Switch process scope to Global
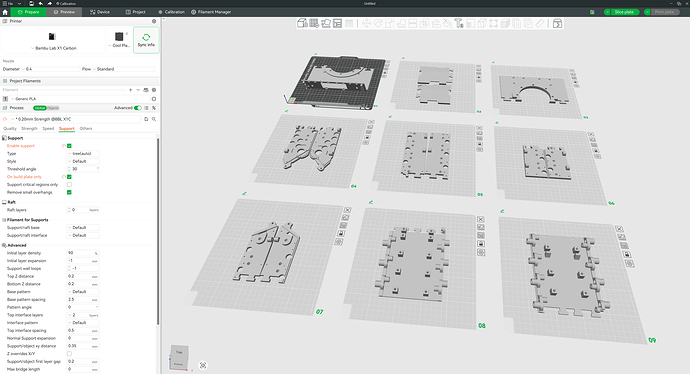This screenshot has width=690, height=374. point(40,108)
